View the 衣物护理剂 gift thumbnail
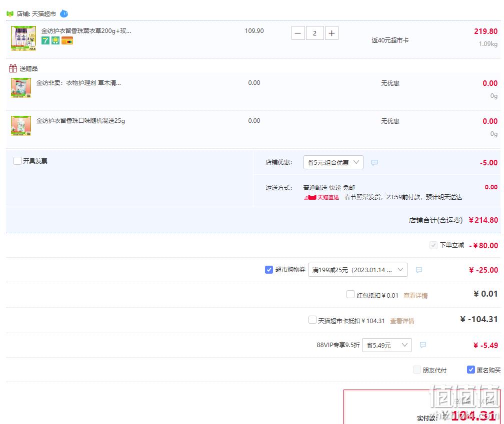 pyautogui.click(x=21, y=87)
